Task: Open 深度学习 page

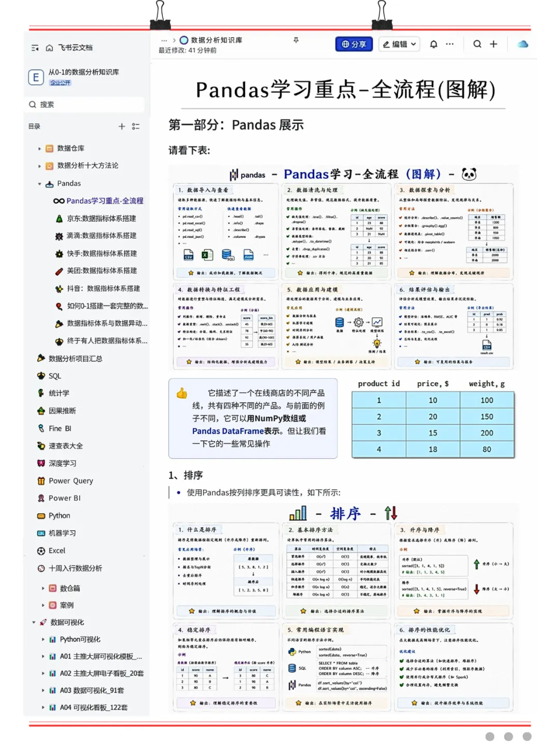Action: coord(62,463)
